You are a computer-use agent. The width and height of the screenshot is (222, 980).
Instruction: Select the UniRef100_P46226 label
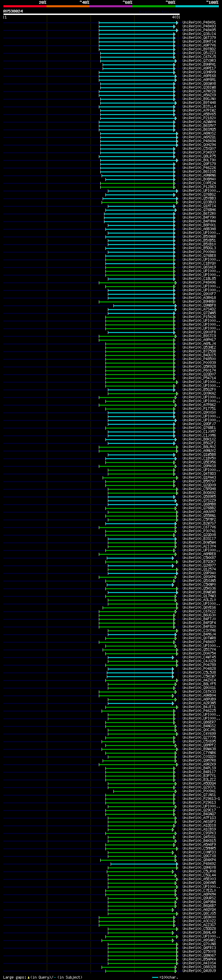click(199, 168)
